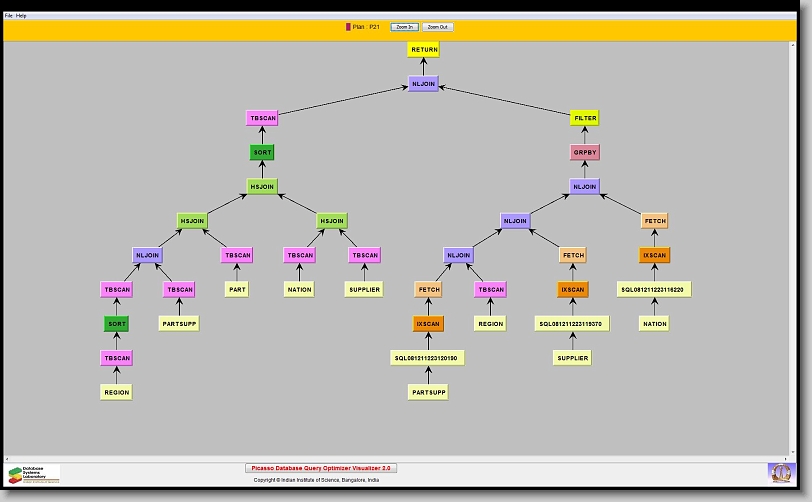Viewport: 812px width, 502px height.
Task: Select the topmost HSJOIN node
Action: [x=262, y=186]
